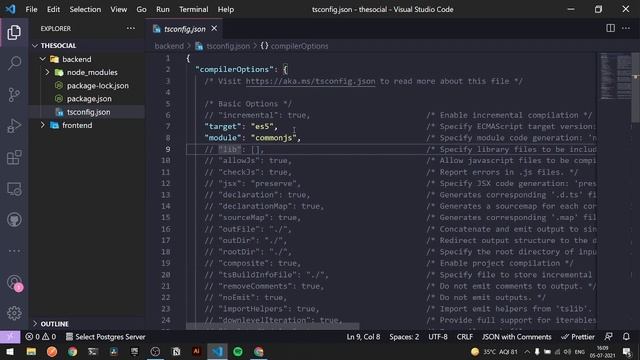Open editor more actions menu
This screenshot has width=640, height=360.
pyautogui.click(x=626, y=28)
